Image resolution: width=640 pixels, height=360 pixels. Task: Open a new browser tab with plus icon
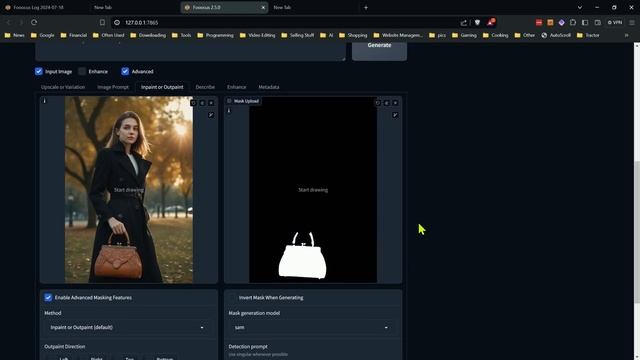(366, 7)
